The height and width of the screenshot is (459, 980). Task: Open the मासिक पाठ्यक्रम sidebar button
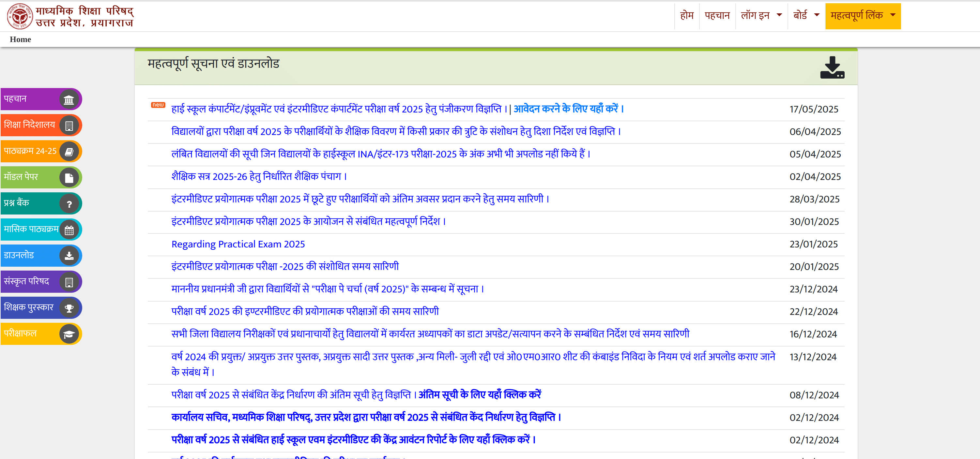(x=41, y=230)
